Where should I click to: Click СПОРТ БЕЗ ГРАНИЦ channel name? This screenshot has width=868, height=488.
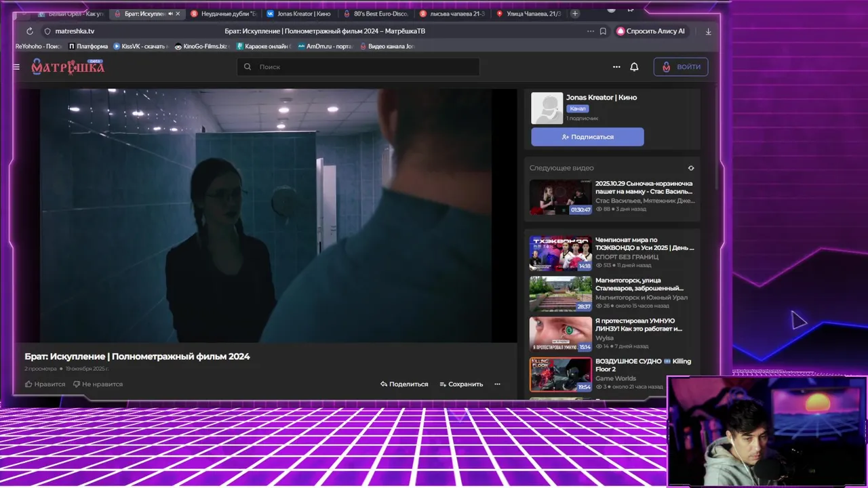(627, 257)
